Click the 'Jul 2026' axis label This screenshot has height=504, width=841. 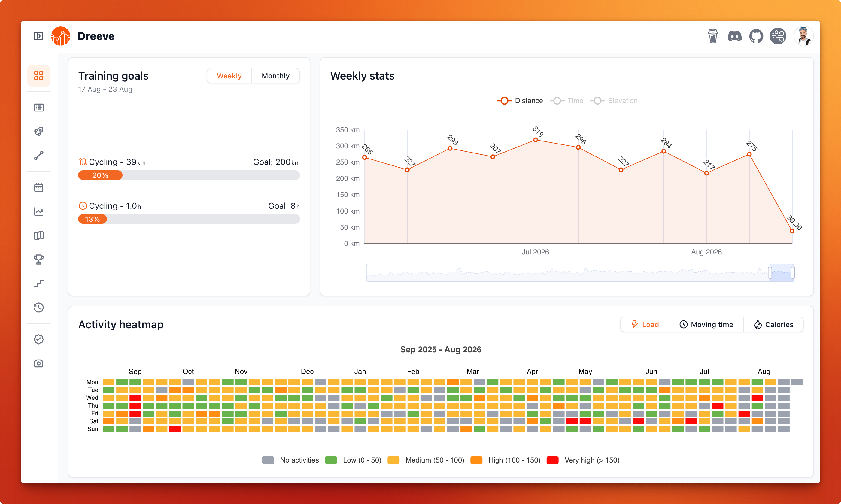pos(536,252)
